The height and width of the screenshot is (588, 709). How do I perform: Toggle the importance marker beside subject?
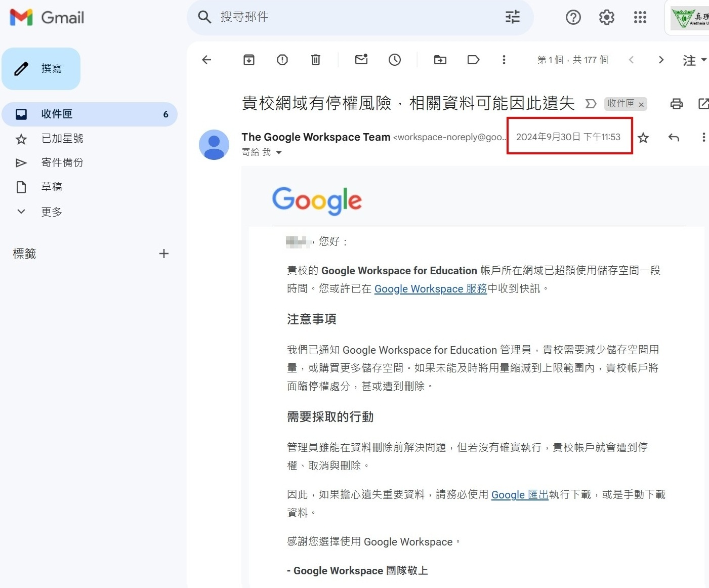pos(591,104)
